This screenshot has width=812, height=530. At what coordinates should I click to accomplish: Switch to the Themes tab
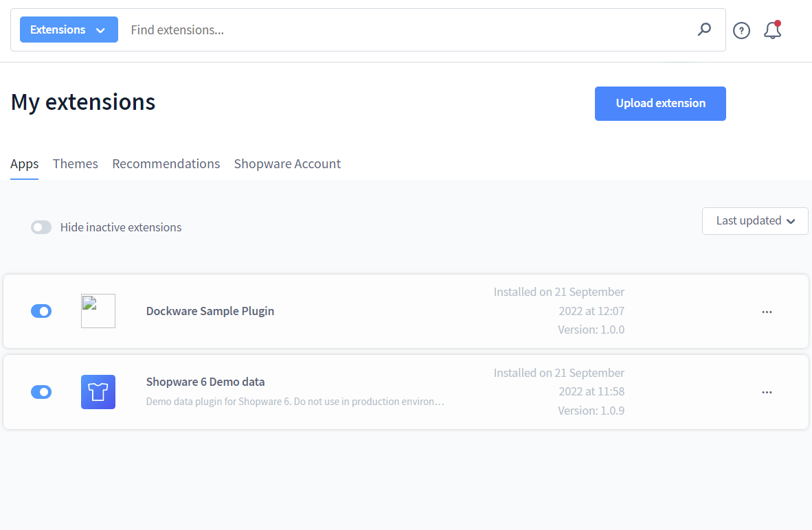point(75,164)
